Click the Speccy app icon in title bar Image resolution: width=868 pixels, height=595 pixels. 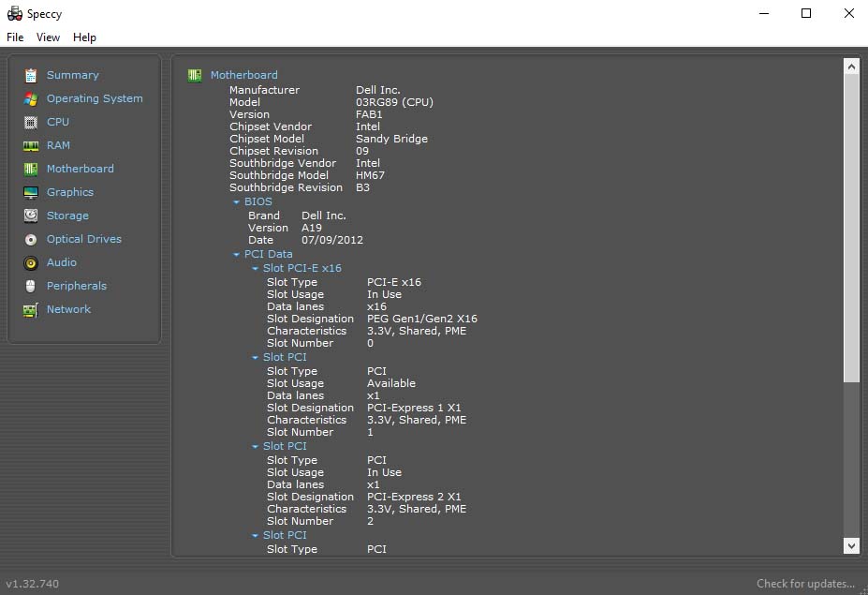point(15,14)
